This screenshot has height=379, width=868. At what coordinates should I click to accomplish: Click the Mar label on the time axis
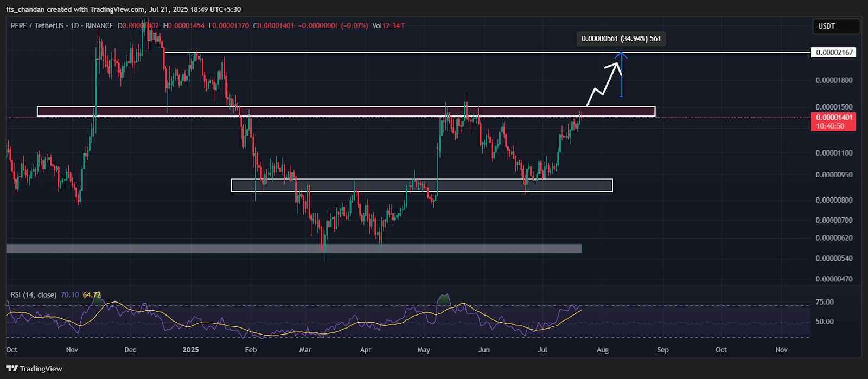305,350
